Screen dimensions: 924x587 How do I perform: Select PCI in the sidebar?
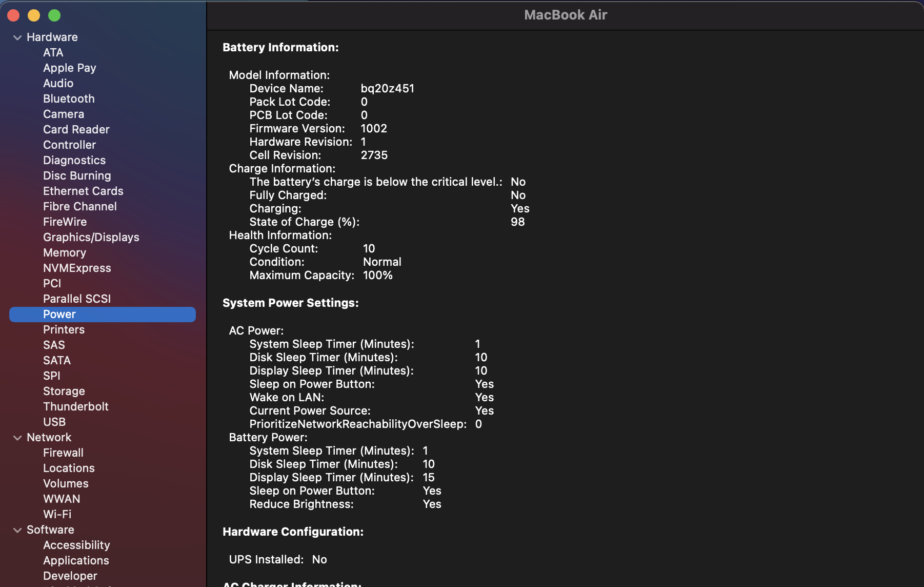point(52,284)
